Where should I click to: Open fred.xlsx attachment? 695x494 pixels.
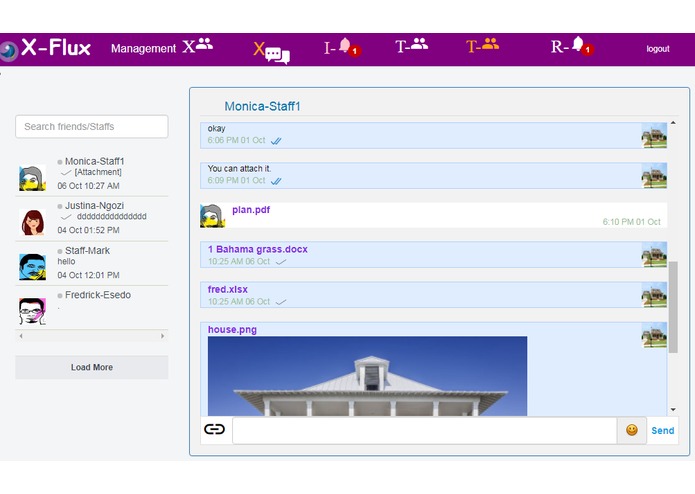227,289
